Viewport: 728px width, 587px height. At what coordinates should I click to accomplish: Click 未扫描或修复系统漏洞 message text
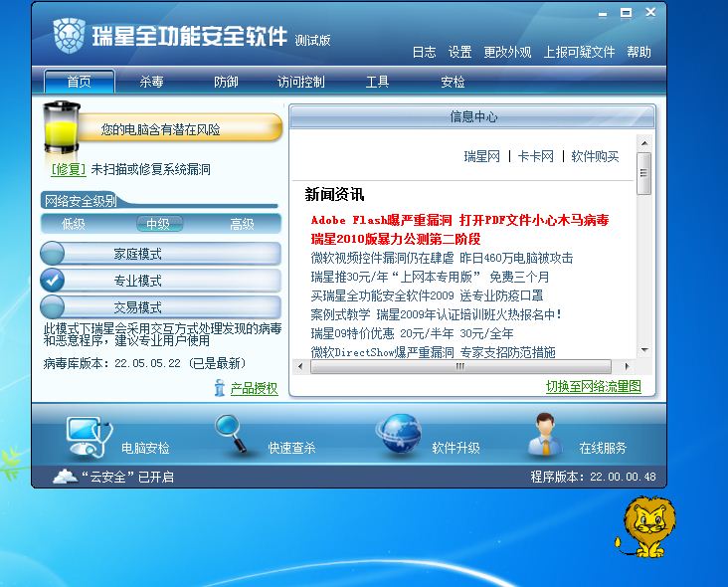[x=151, y=169]
